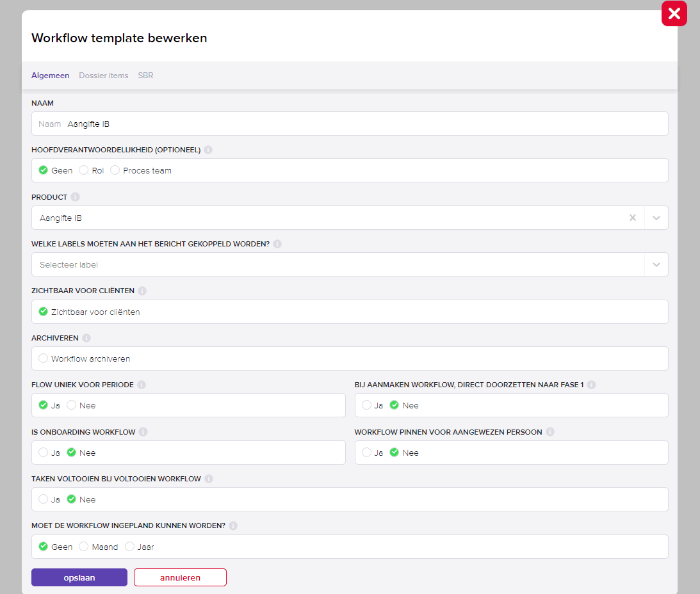
Task: Switch to the Algemeen tab
Action: pos(51,76)
